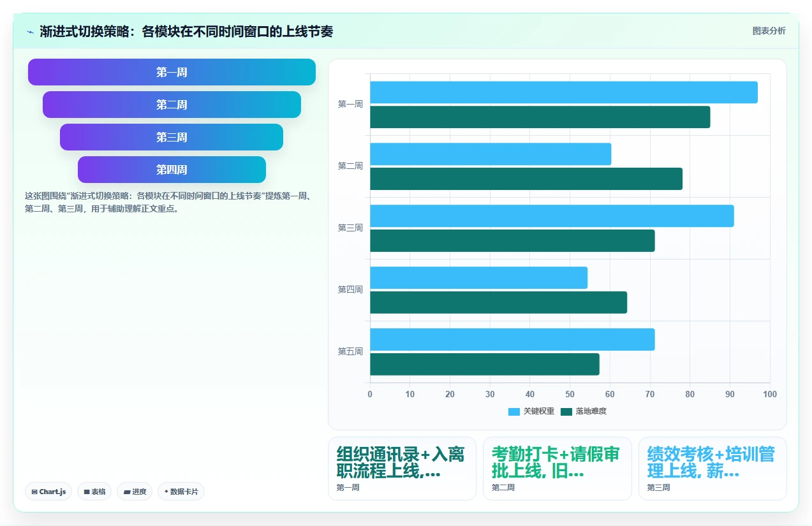This screenshot has height=526, width=812.
Task: Click the 第三周 y-axis label in chart
Action: point(350,228)
